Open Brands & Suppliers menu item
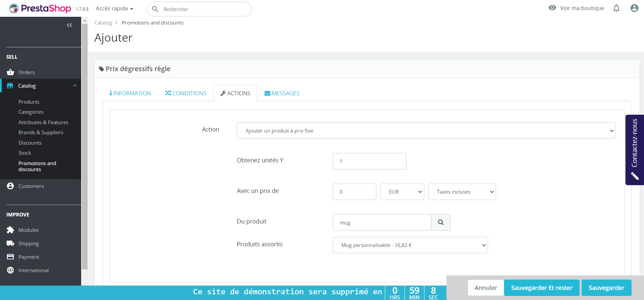 click(x=41, y=133)
